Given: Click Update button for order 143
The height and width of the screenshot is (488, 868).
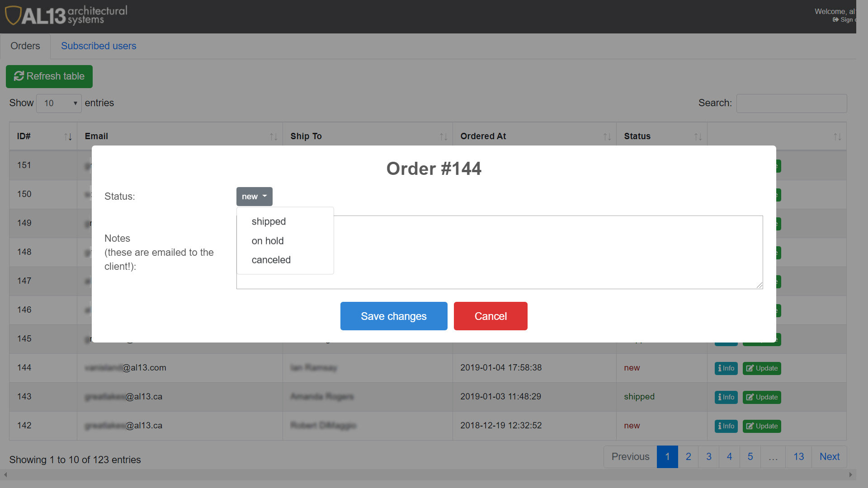Looking at the screenshot, I should pos(762,397).
